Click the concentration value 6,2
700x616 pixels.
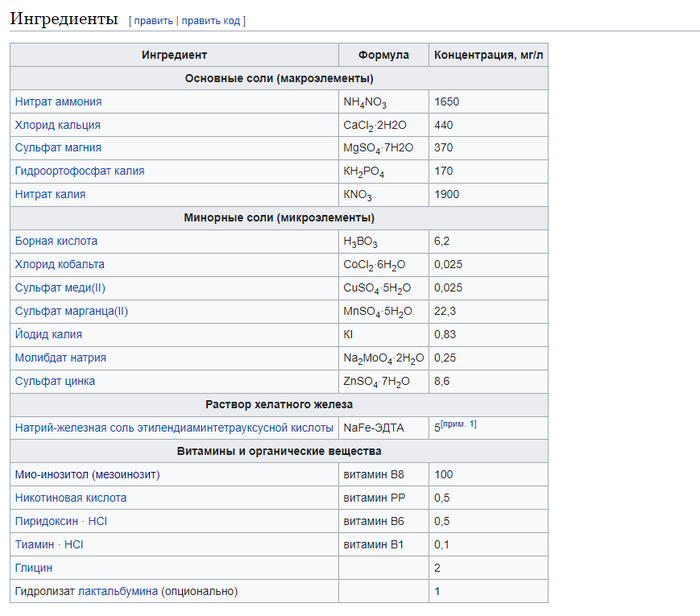coord(442,241)
